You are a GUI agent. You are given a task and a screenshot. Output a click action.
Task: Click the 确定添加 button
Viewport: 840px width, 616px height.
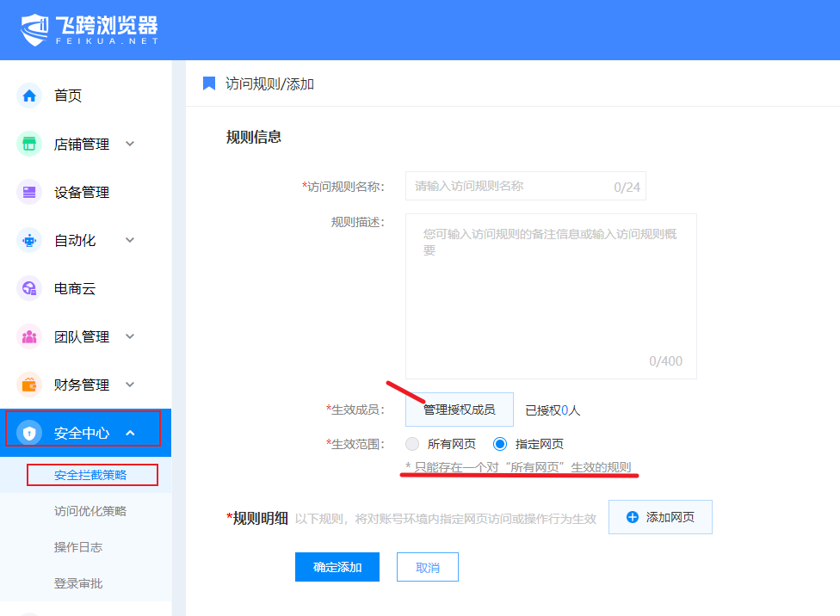(337, 567)
